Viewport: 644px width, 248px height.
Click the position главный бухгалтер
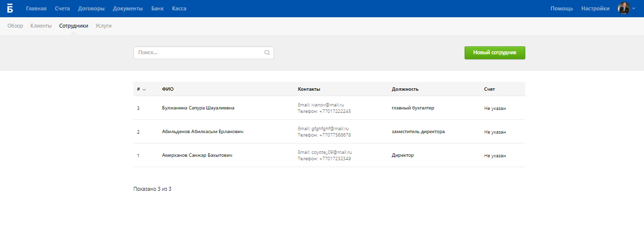(413, 108)
